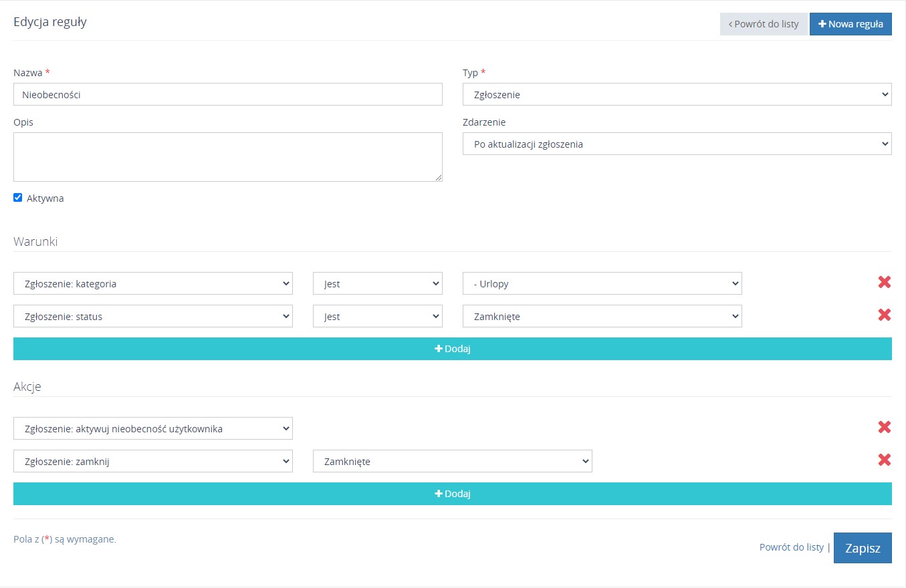Open the '- Urlopy' category value dropdown
906x588 pixels.
(602, 284)
